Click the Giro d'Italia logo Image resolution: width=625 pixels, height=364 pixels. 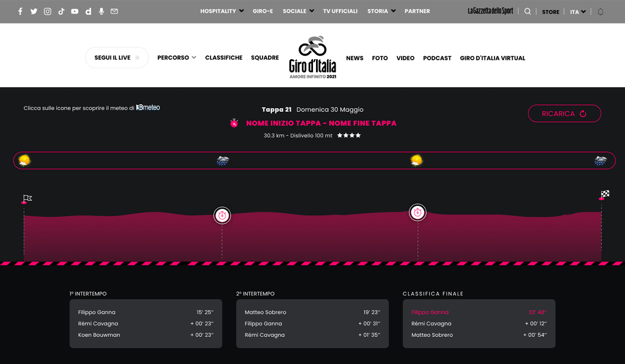[312, 57]
